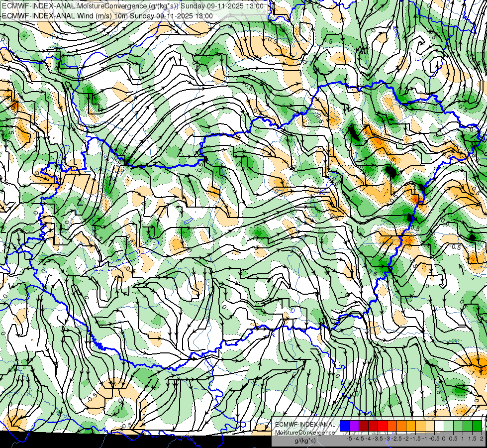Click the MoistureConvergence title line at top

[133, 6]
